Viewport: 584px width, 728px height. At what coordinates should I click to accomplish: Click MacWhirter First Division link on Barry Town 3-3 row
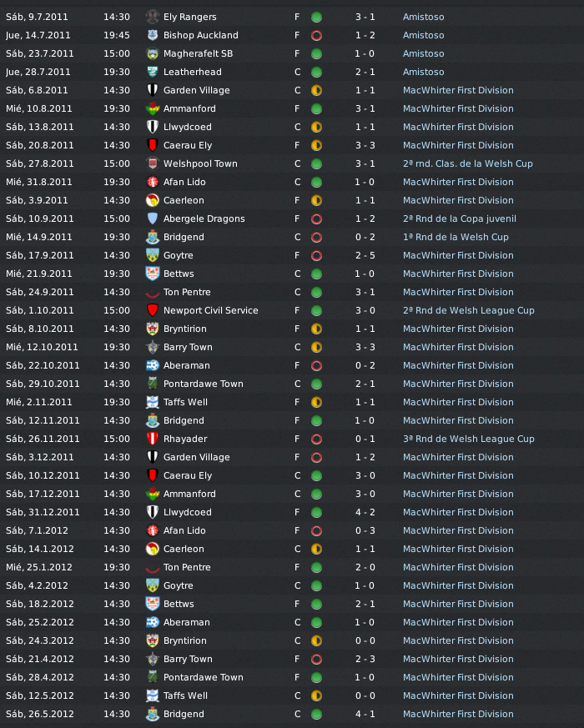click(458, 347)
